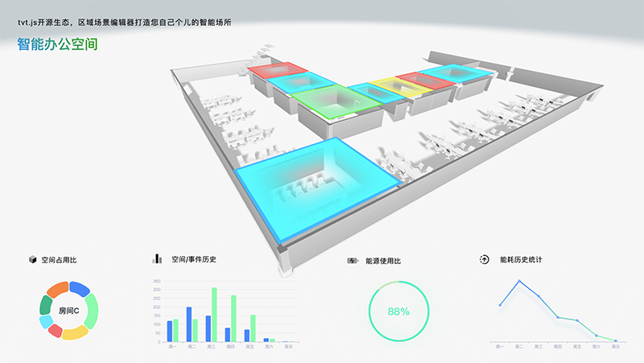
Task: Click the 能耗历史统计 panel heading
Action: click(x=521, y=259)
